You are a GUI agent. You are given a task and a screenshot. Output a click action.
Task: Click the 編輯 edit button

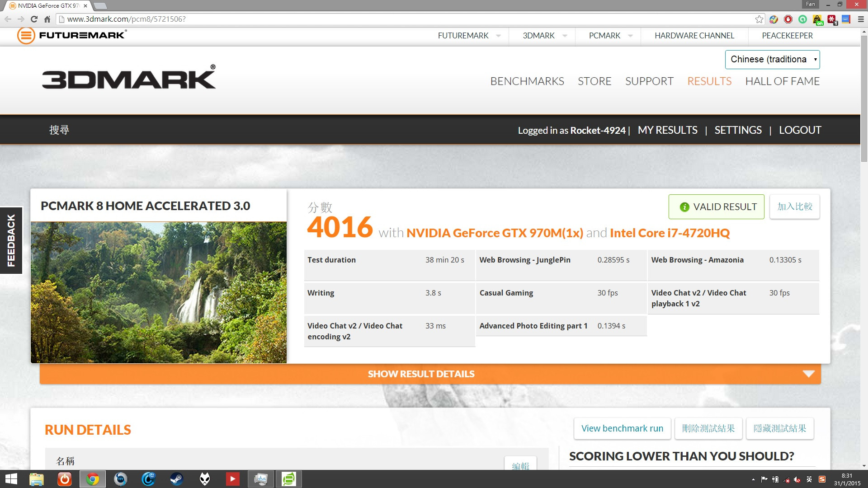point(520,464)
